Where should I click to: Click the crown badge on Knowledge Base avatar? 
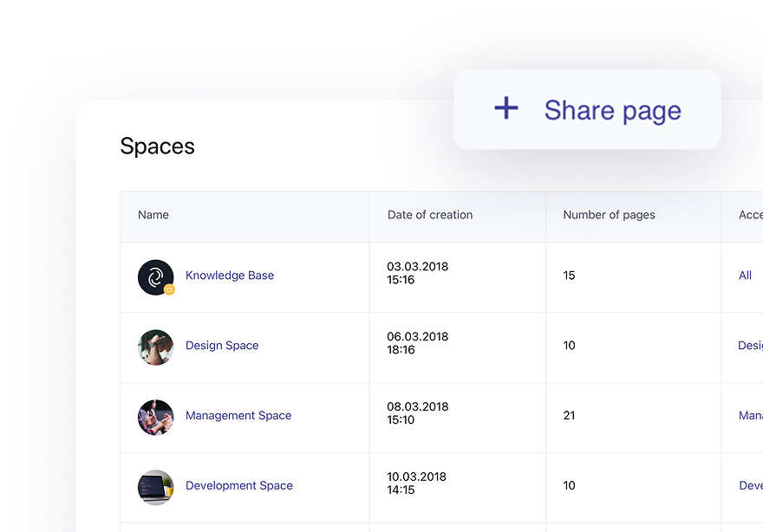click(169, 289)
